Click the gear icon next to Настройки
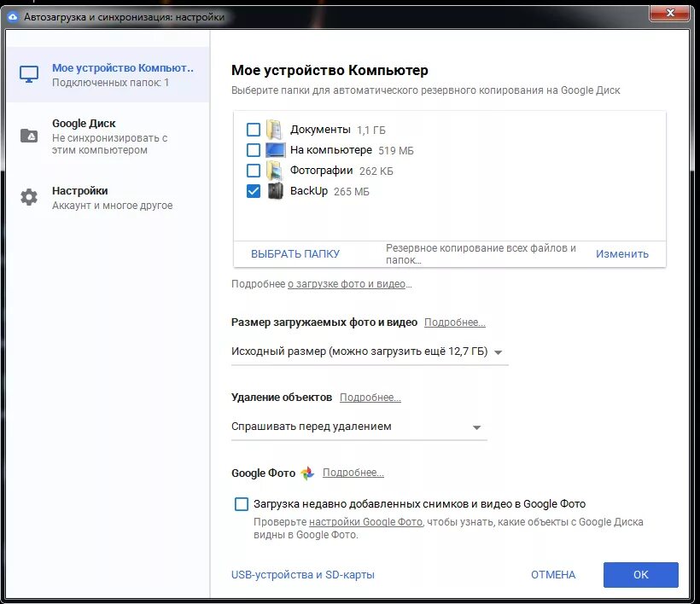This screenshot has height=604, width=700. click(x=29, y=197)
